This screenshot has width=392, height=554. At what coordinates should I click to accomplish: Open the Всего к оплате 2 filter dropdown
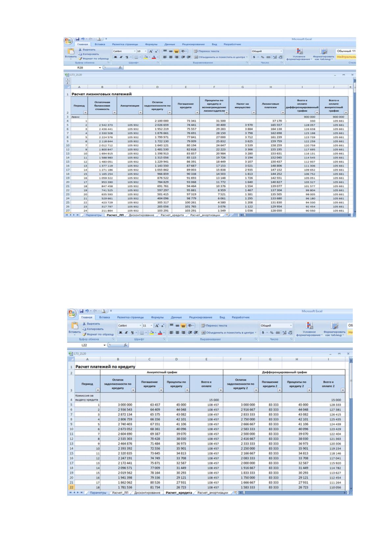coord(343,390)
